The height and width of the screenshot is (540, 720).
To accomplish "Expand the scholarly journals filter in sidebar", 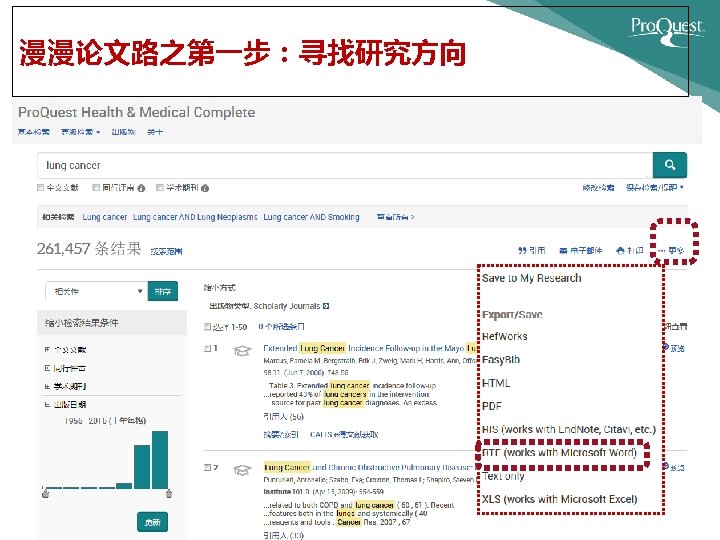I will [x=47, y=387].
